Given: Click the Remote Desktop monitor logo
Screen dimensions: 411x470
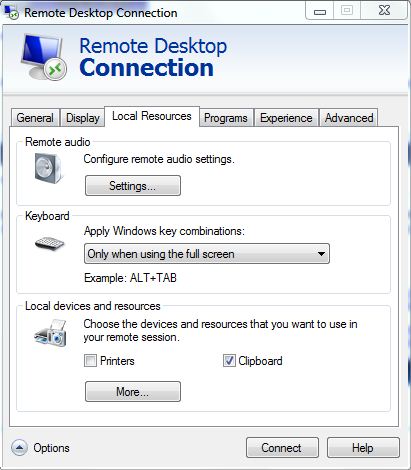Looking at the screenshot, I should pyautogui.click(x=44, y=57).
